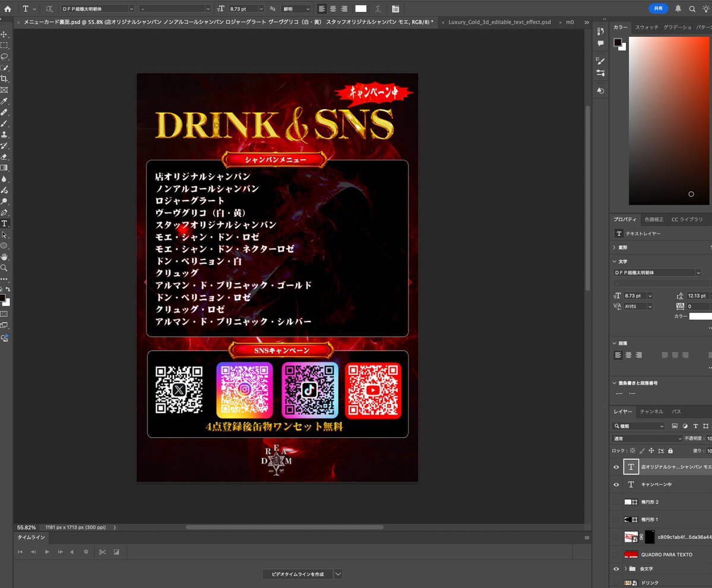Image resolution: width=712 pixels, height=588 pixels.
Task: Toggle text orientation in options bar
Action: click(x=49, y=9)
